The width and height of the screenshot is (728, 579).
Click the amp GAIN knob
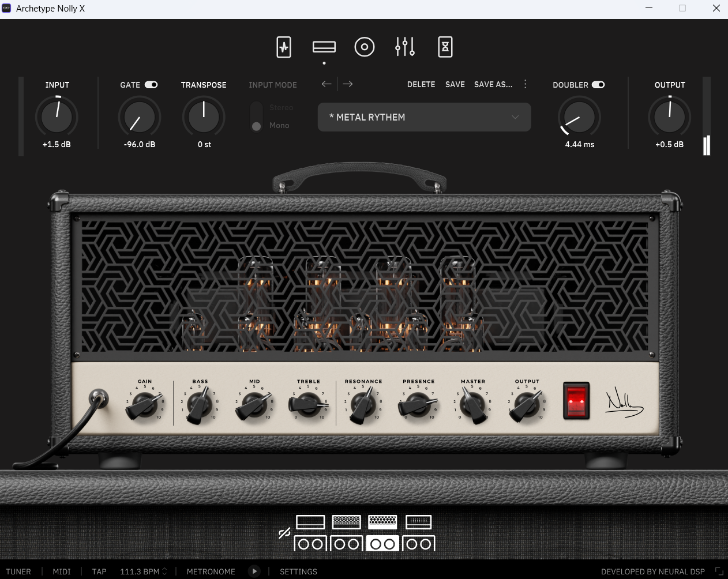point(144,405)
